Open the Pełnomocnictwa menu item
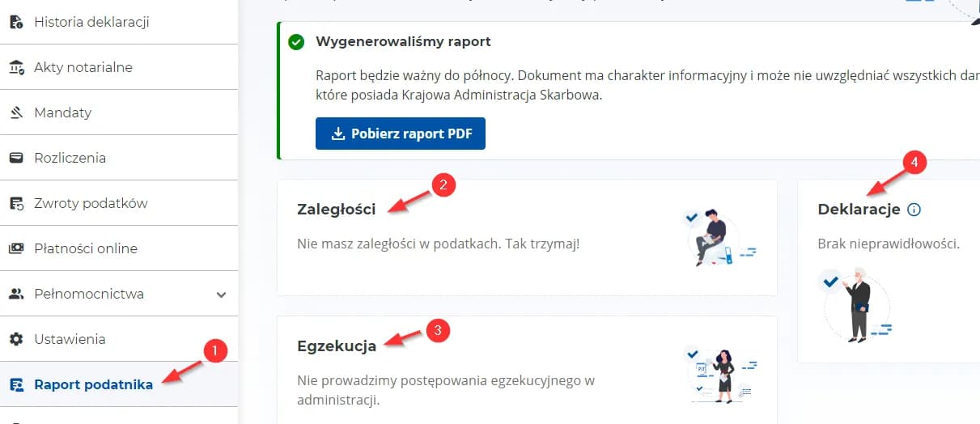The height and width of the screenshot is (424, 980). (x=89, y=295)
